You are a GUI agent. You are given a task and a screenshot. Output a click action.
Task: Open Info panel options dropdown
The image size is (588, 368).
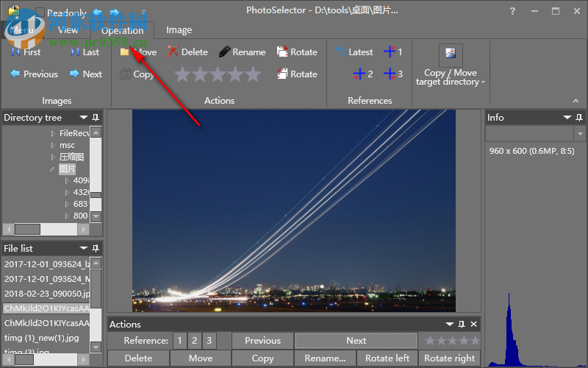point(567,118)
